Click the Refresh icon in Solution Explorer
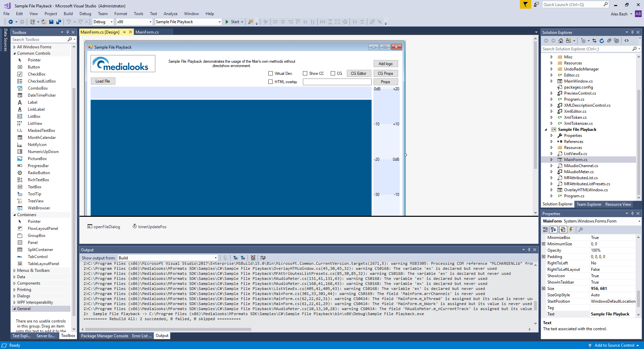The width and height of the screenshot is (644, 349). click(x=602, y=41)
